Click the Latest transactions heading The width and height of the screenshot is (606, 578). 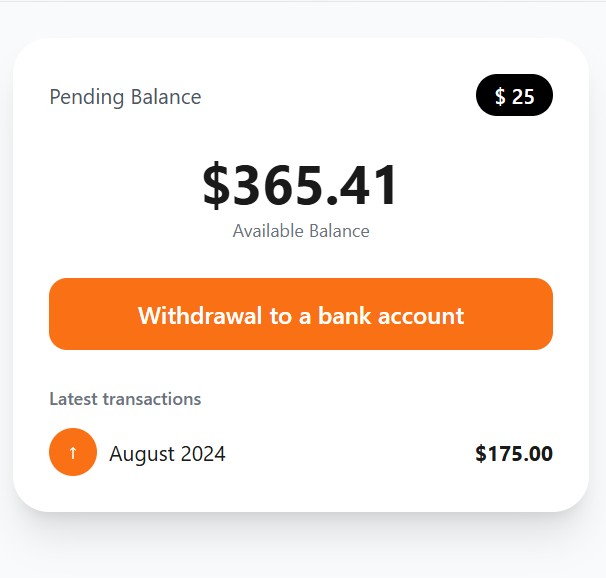125,399
